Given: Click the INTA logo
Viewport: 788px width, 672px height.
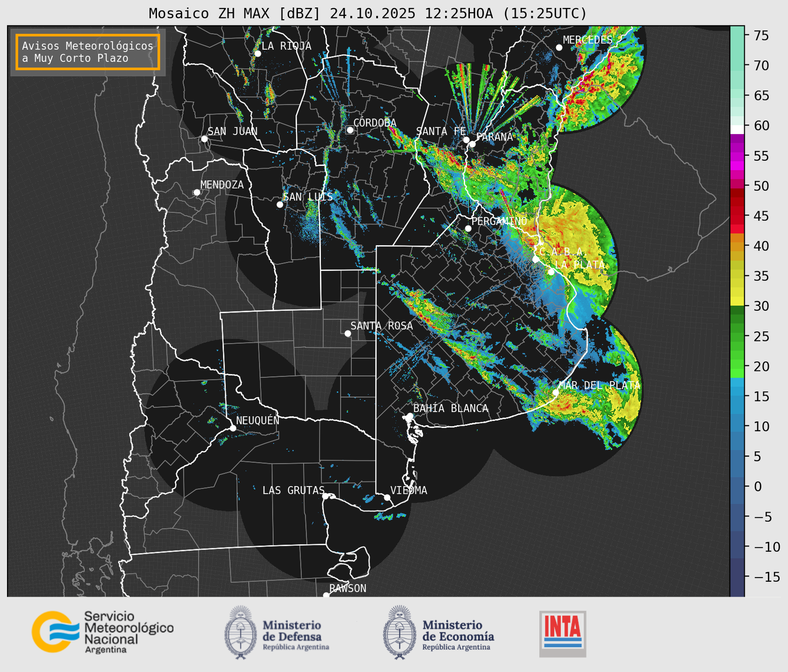Looking at the screenshot, I should pos(562,633).
